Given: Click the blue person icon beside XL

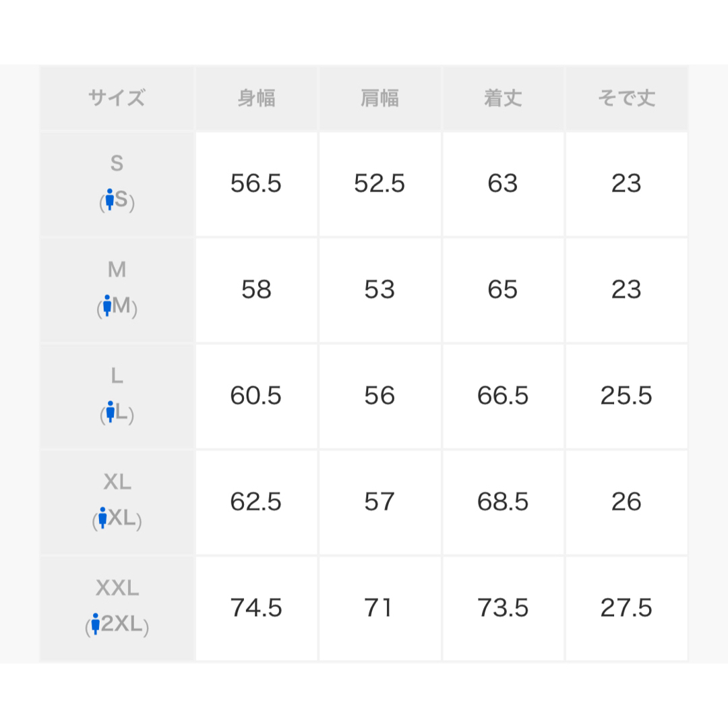Looking at the screenshot, I should pyautogui.click(x=102, y=518).
